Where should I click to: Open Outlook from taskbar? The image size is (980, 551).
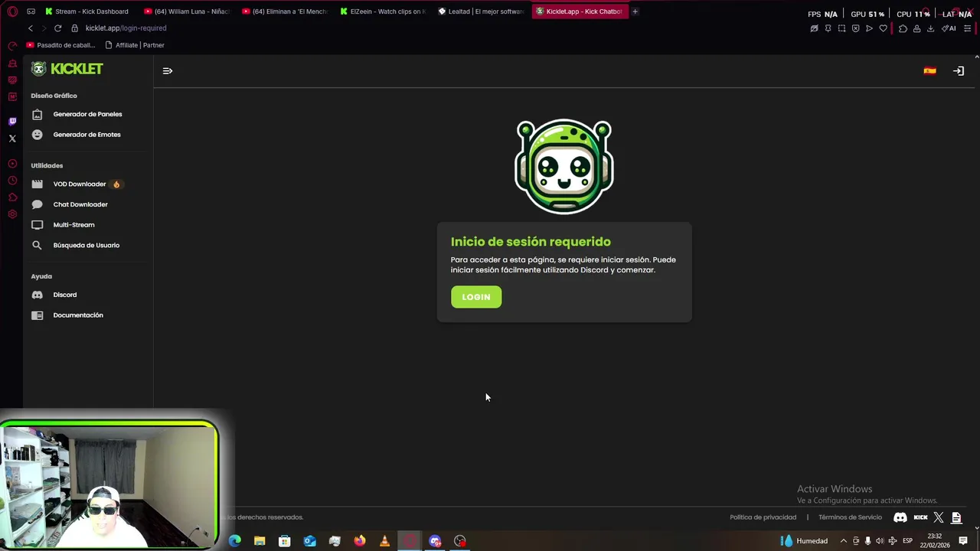(309, 541)
